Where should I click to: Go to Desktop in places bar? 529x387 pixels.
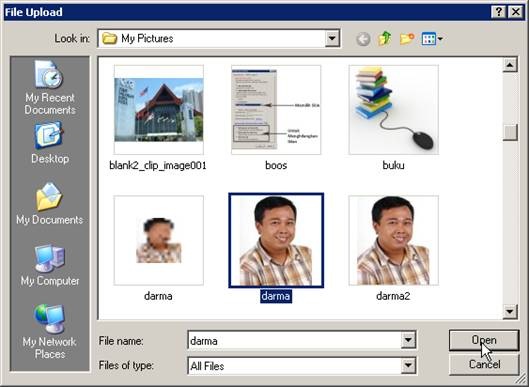(x=50, y=143)
